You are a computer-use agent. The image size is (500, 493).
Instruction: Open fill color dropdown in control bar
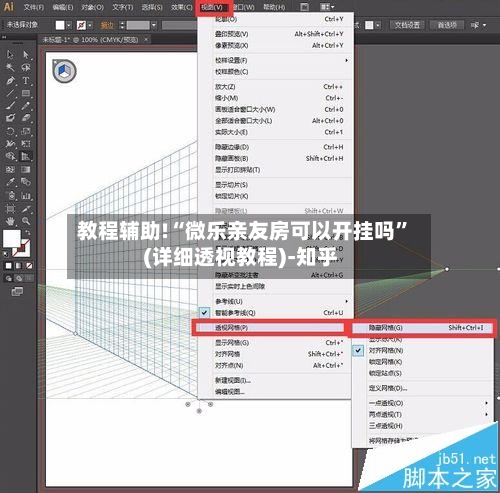pyautogui.click(x=69, y=25)
